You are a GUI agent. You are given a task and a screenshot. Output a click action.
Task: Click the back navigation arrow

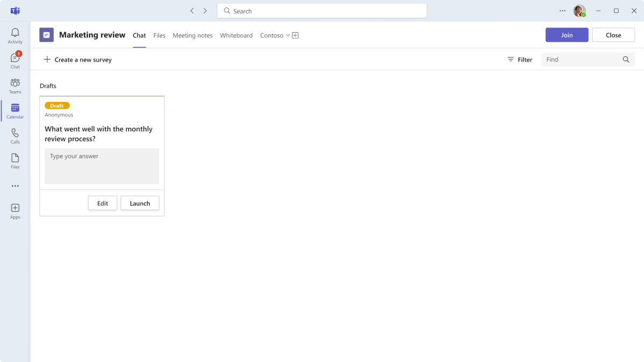(192, 11)
